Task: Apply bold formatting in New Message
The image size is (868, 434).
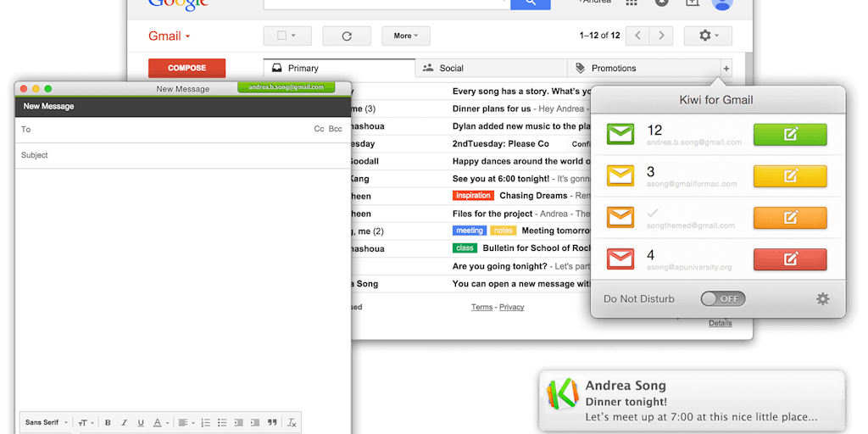Action: point(108,423)
